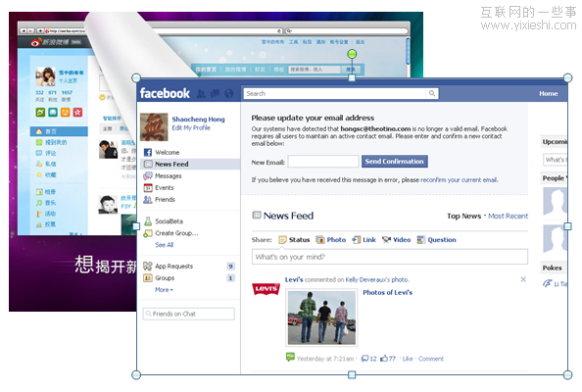Click See All under groups
Viewport: 582px width, 392px height.
[x=164, y=245]
